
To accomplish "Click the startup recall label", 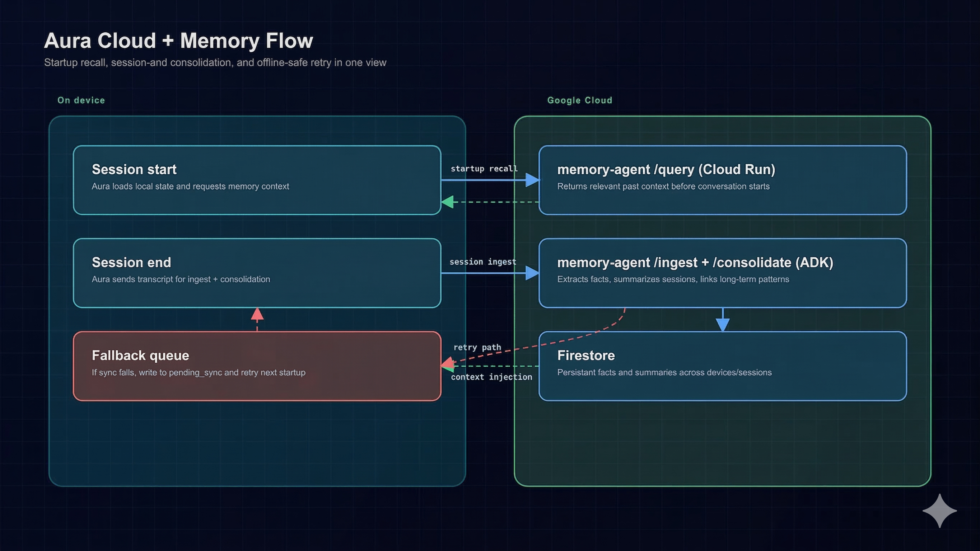I will click(x=484, y=169).
